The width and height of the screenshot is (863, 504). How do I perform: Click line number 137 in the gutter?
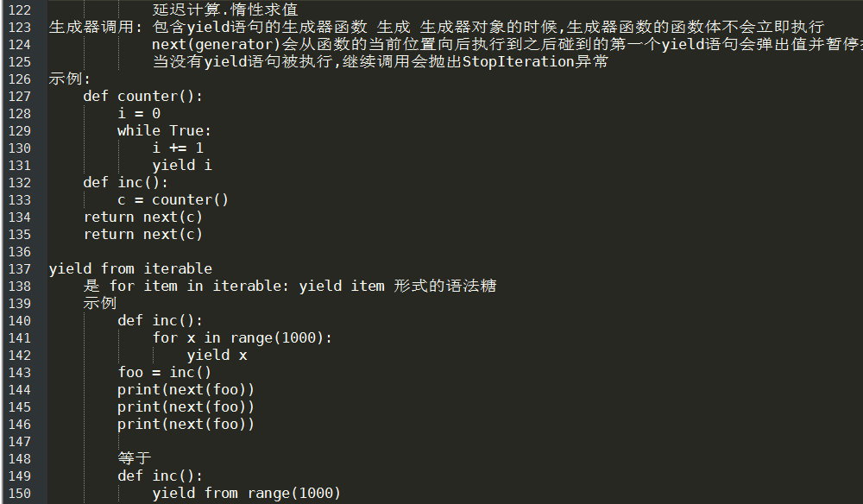(x=20, y=269)
